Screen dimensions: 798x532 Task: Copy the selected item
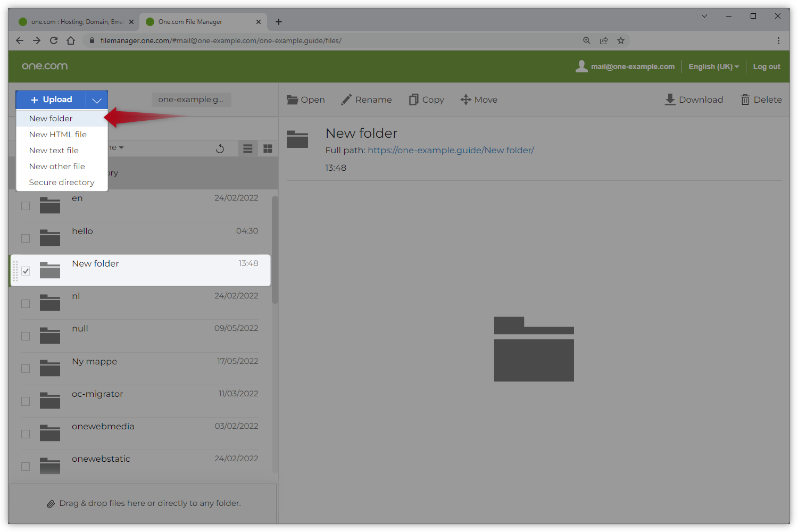(426, 99)
